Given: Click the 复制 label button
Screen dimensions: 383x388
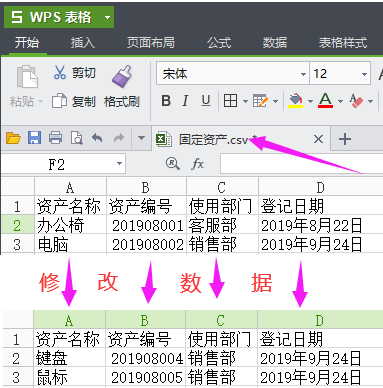Looking at the screenshot, I should click(83, 101).
